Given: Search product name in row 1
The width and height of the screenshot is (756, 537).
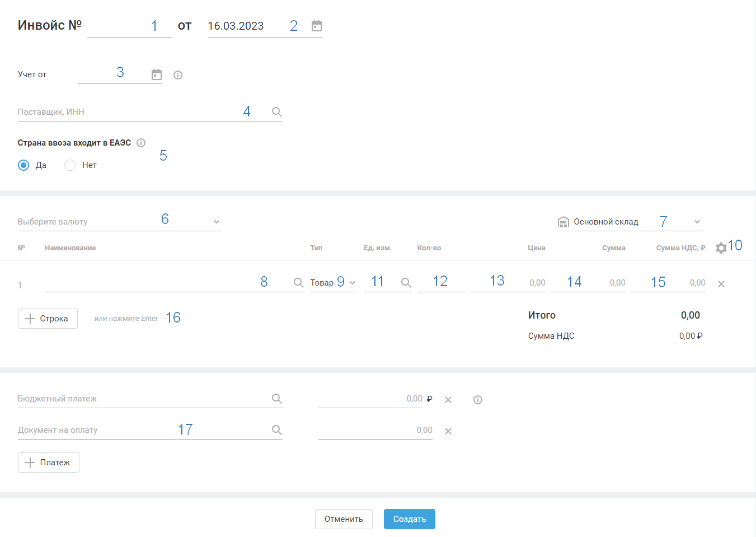Looking at the screenshot, I should coord(299,283).
